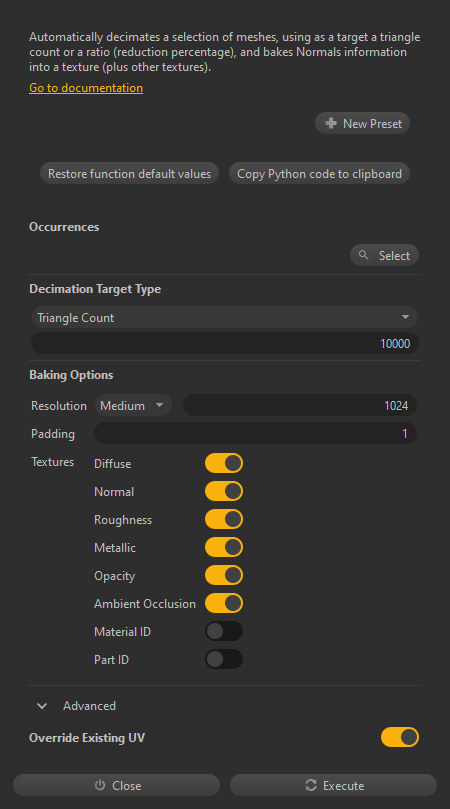Click Restore function default values
Image resolution: width=450 pixels, height=809 pixels.
tap(130, 173)
